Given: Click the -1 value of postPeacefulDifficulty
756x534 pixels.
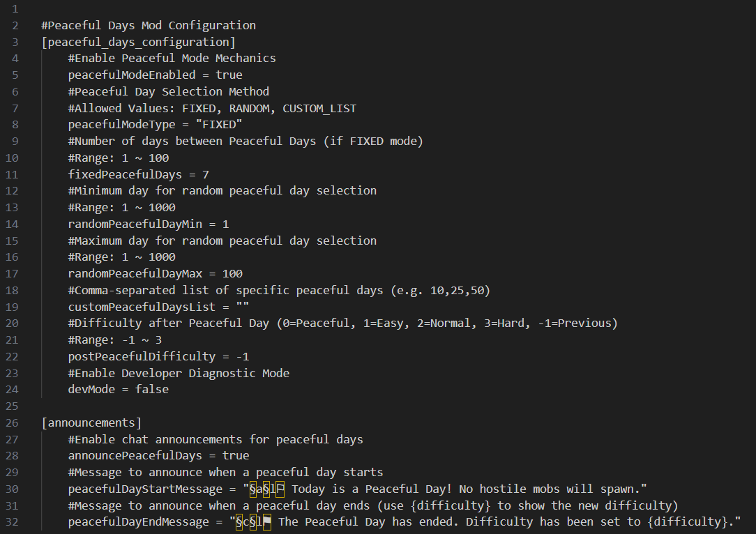Looking at the screenshot, I should click(242, 356).
